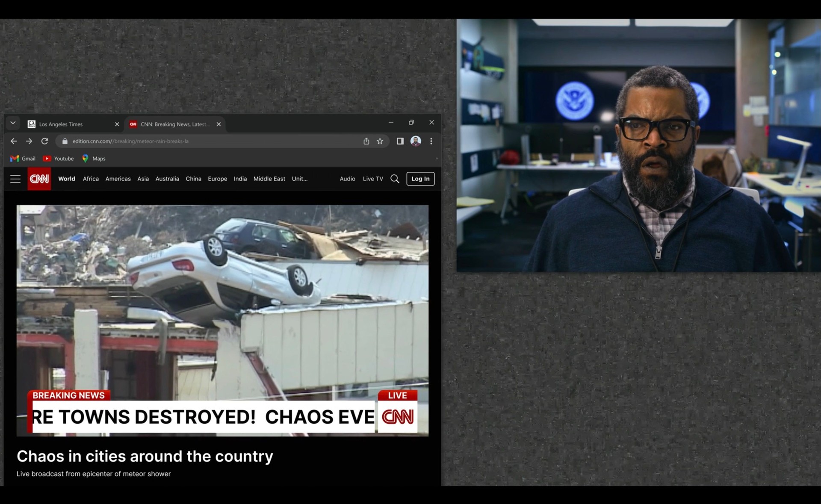821x504 pixels.
Task: Bookmark page with the star icon
Action: click(x=380, y=141)
